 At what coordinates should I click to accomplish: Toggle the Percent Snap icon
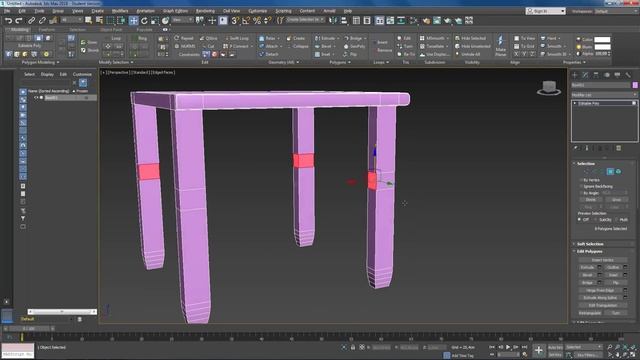[x=257, y=20]
